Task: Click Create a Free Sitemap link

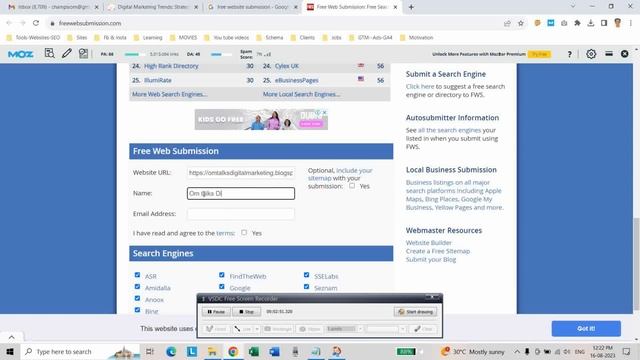Action: 438,251
